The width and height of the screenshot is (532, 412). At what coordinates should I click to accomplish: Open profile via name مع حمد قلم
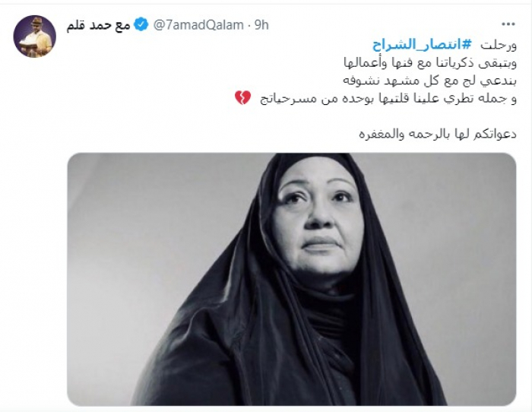[x=98, y=25]
